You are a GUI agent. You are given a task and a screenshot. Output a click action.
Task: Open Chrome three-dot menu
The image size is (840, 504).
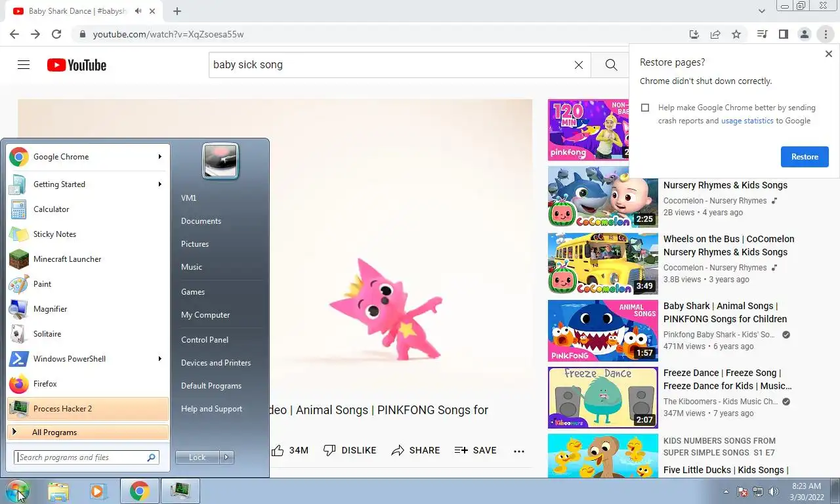pos(825,34)
